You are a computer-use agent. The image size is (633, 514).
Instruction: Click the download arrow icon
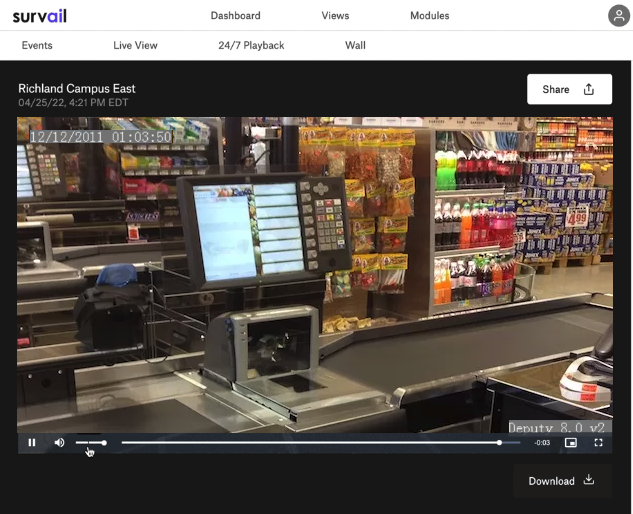(x=589, y=480)
